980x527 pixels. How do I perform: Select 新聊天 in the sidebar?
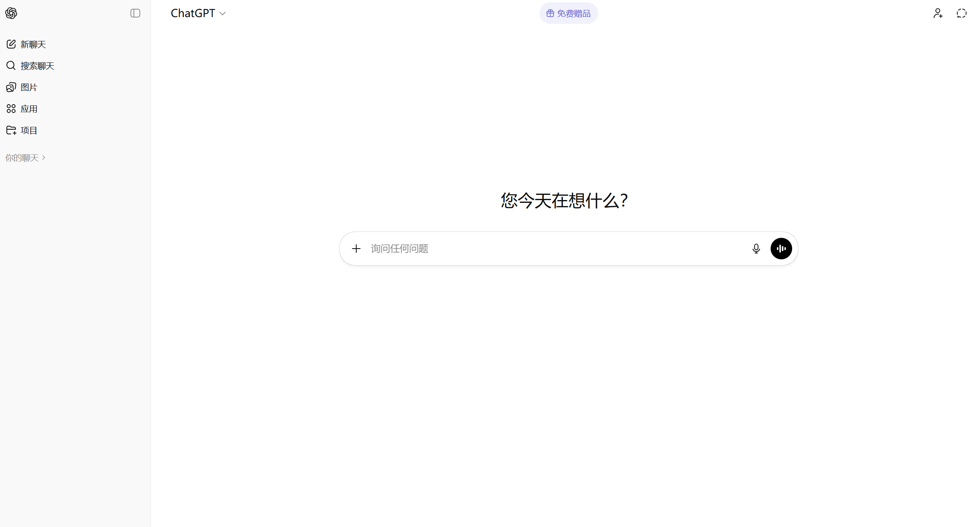point(33,44)
